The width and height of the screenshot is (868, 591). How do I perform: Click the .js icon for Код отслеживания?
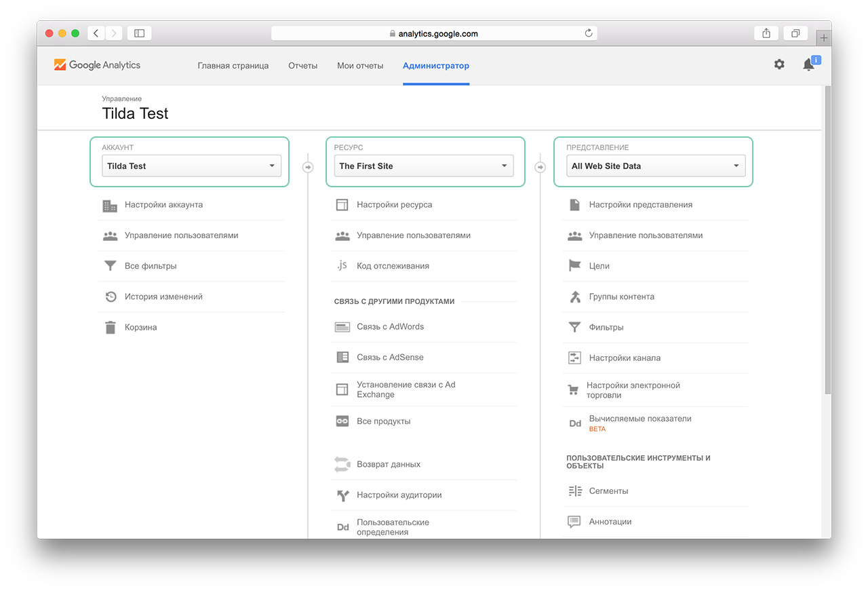tap(342, 266)
